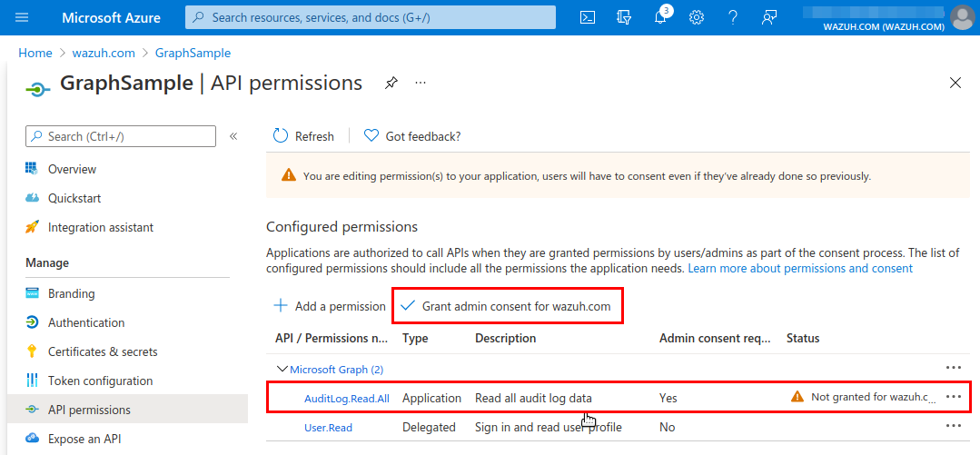The height and width of the screenshot is (455, 980).
Task: Go to wazuh.com breadcrumb
Action: [x=104, y=53]
